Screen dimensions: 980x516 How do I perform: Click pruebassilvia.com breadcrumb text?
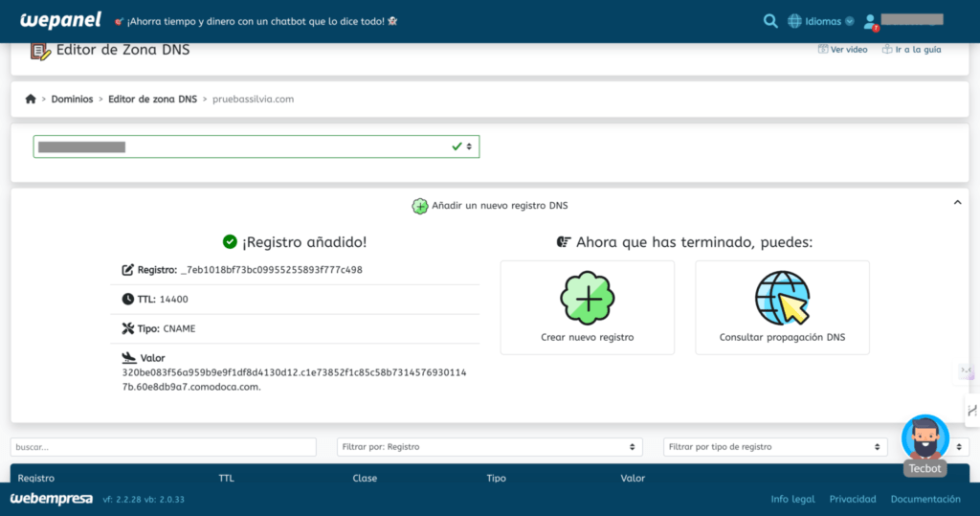click(x=253, y=99)
